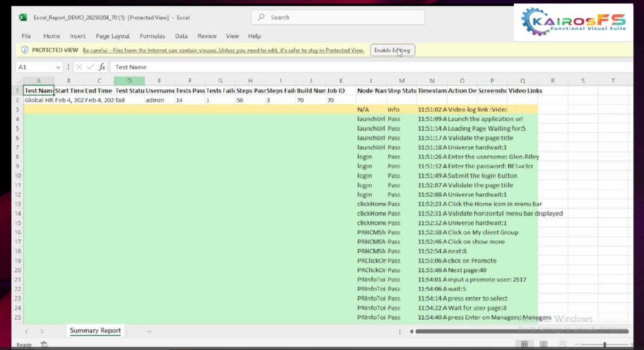The image size is (644, 350).
Task: Expand the Name Box dropdown arrow
Action: 58,67
